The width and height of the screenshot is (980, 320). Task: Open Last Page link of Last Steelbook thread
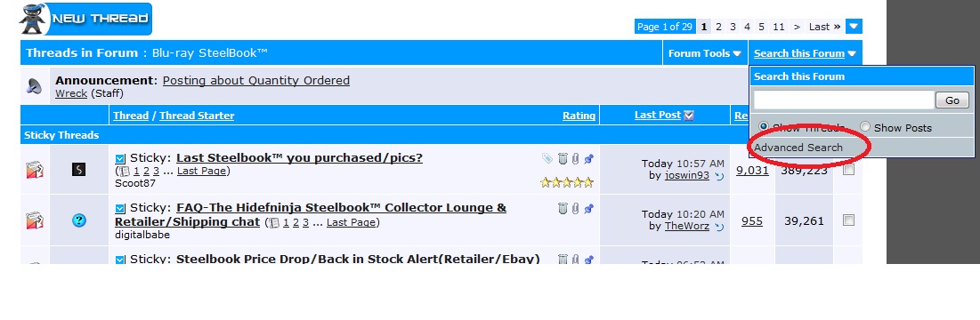tap(202, 171)
